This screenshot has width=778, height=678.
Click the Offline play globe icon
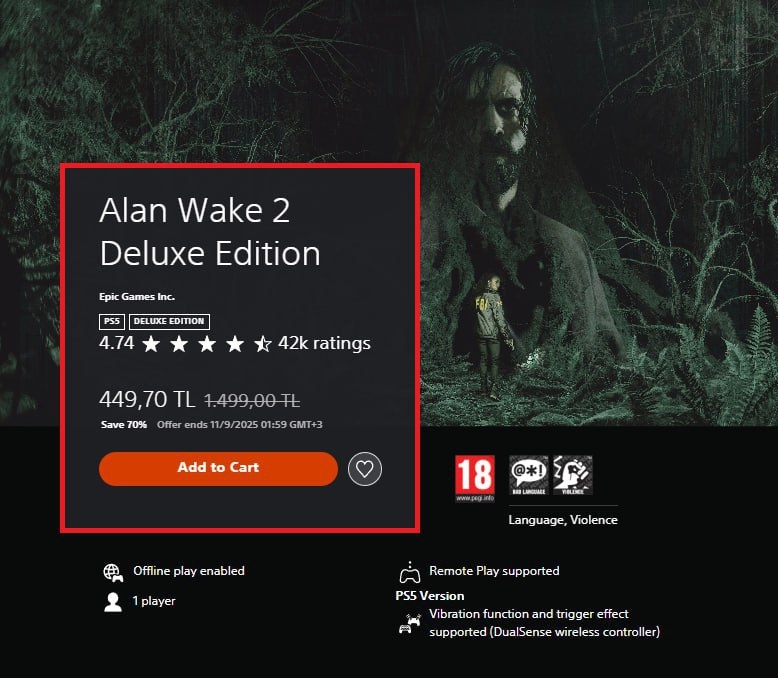(x=113, y=572)
